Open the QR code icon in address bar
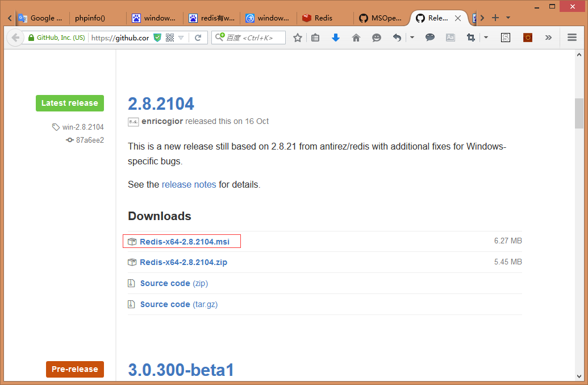588x385 pixels. (170, 38)
